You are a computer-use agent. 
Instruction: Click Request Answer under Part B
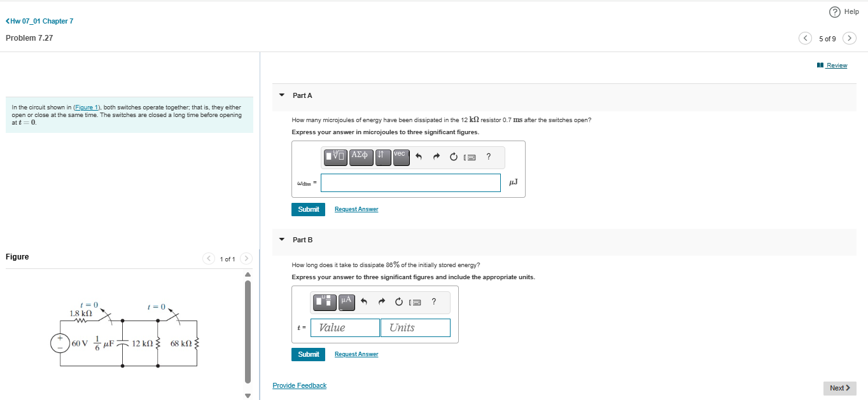tap(356, 354)
